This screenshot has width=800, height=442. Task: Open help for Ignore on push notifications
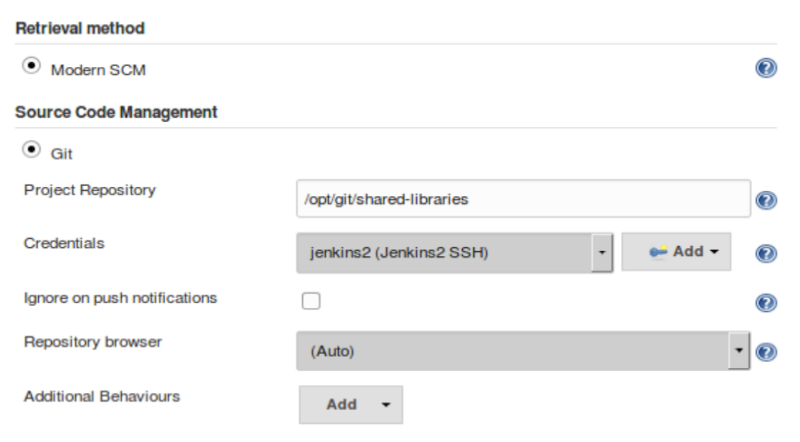(767, 302)
